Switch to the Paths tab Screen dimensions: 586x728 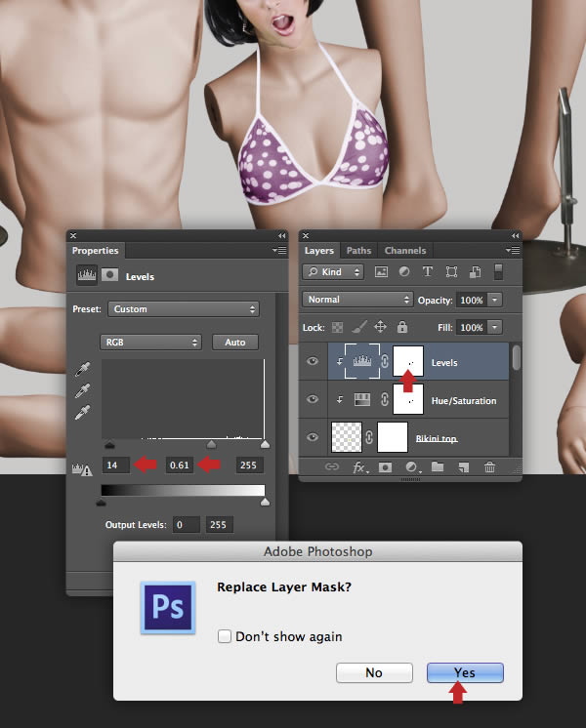pyautogui.click(x=358, y=251)
